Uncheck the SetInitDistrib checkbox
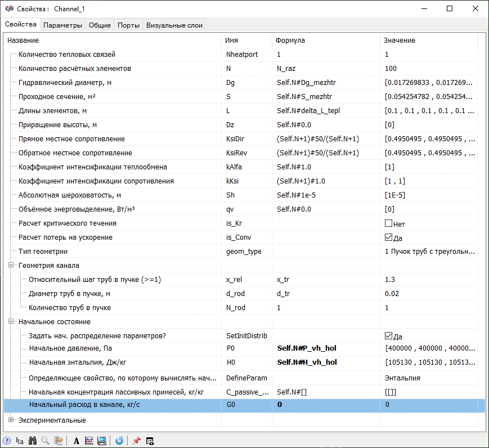 point(388,336)
